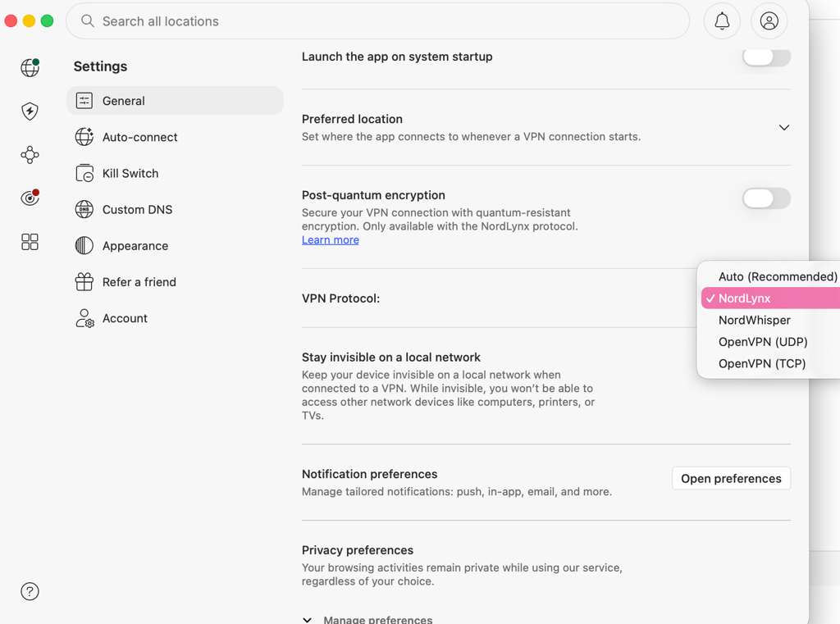Screen dimensions: 840x624
Task: Select NordWhisper protocol option
Action: point(771,321)
